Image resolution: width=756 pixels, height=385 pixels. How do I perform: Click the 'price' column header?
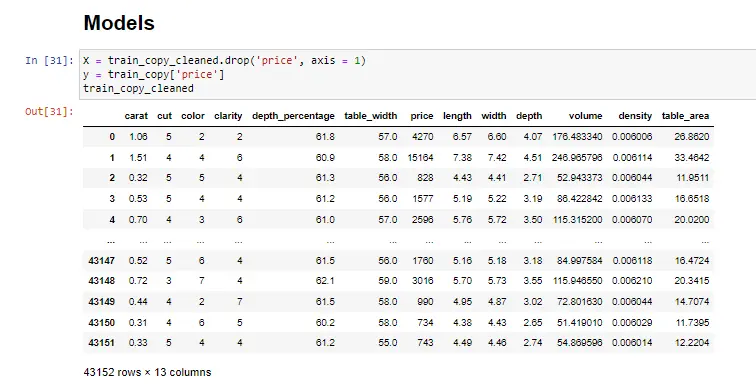(422, 116)
